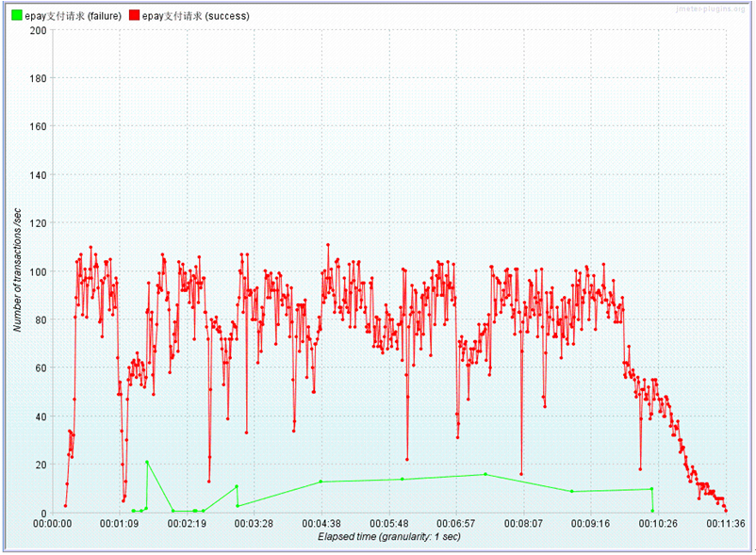Click the x-axis label 00:03:28

click(254, 524)
